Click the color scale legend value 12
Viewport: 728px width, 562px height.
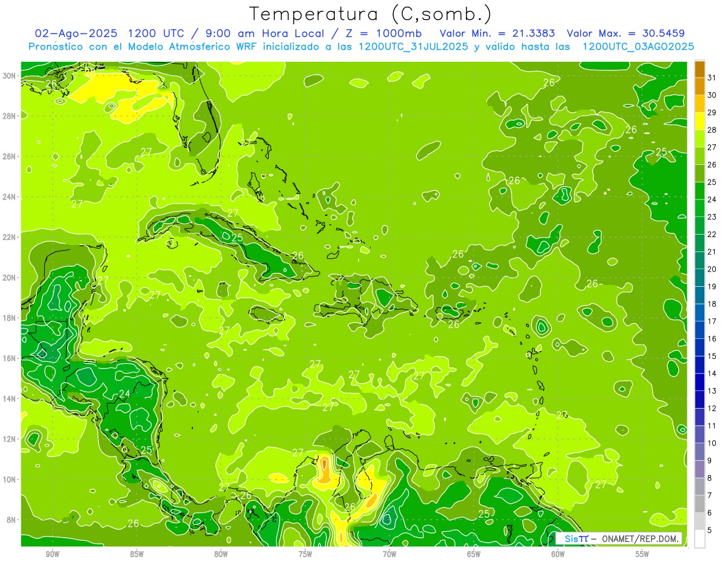712,409
